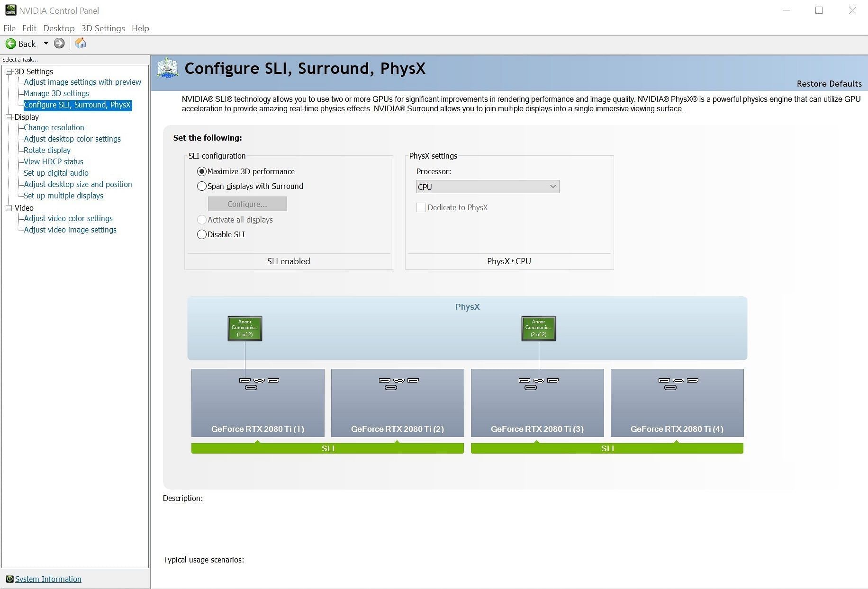This screenshot has width=868, height=589.
Task: Click the Configure SLI page header icon
Action: 168,68
